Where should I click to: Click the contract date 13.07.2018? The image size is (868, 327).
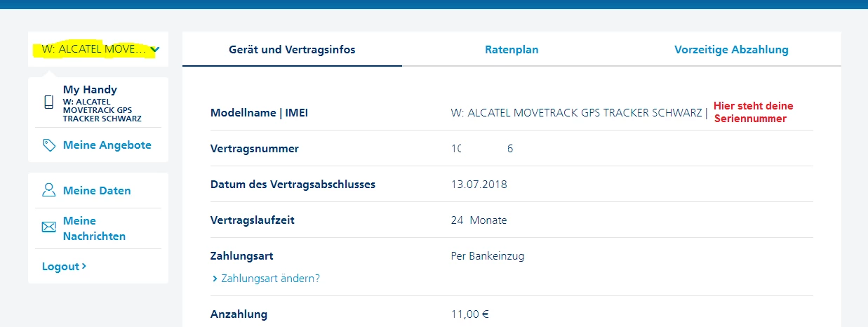(479, 185)
